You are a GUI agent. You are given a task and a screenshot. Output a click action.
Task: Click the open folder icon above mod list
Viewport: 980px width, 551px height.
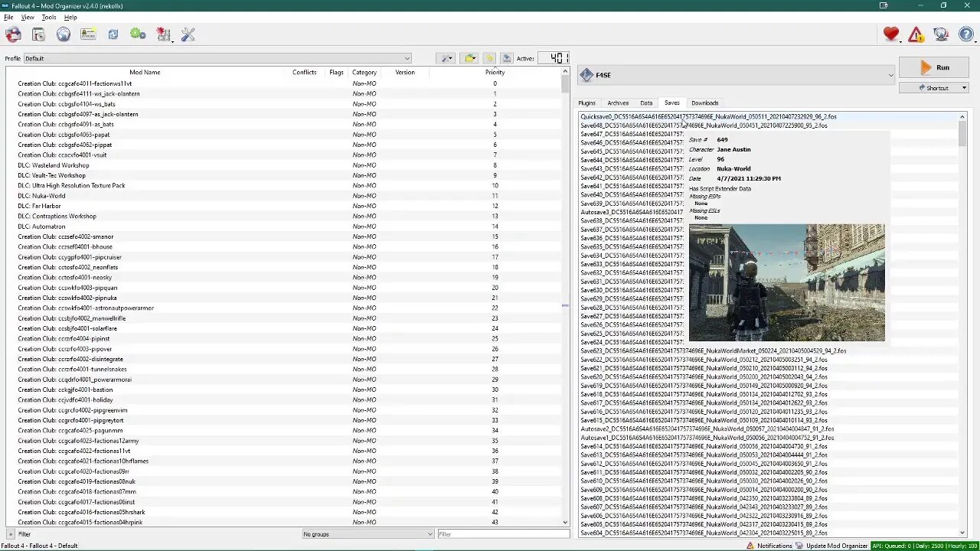point(470,58)
